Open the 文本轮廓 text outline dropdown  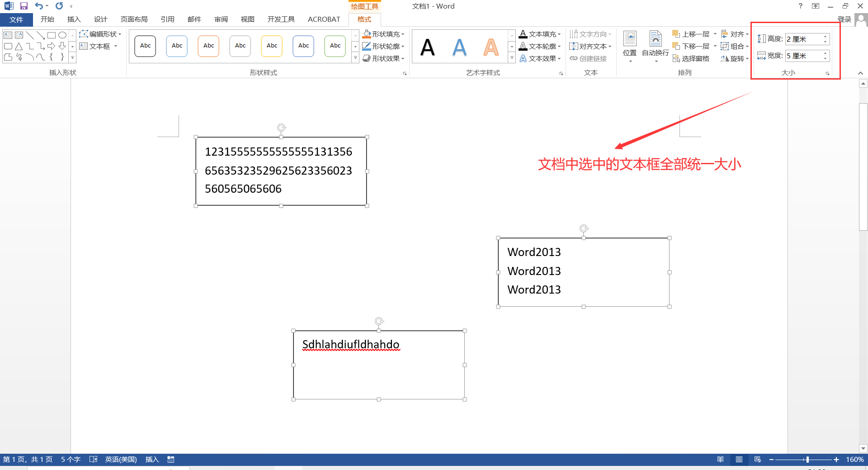tap(540, 46)
